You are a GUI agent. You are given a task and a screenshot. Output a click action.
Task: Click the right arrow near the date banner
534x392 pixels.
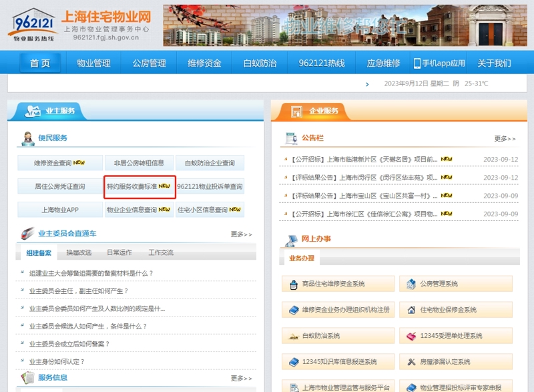click(x=368, y=84)
